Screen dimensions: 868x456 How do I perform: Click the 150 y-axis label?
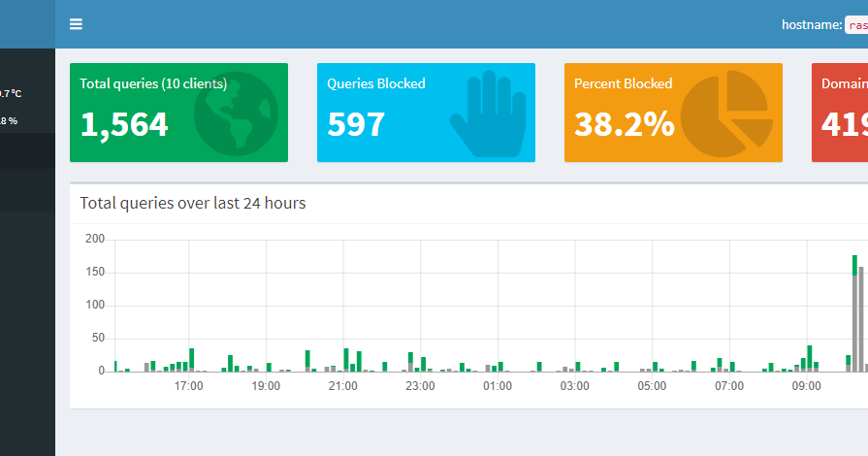(x=95, y=272)
